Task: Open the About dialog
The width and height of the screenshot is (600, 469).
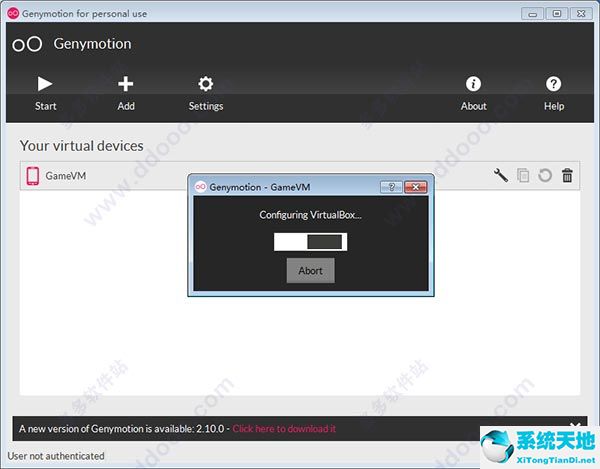Action: (x=474, y=93)
